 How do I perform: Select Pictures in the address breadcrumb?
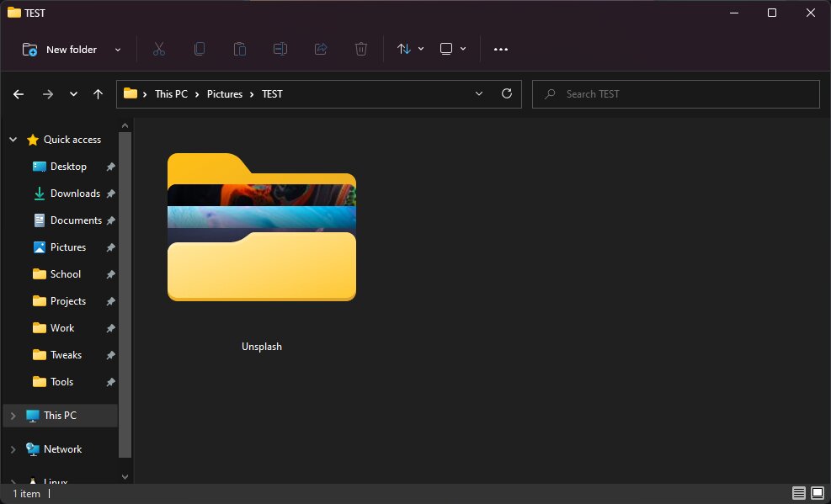[225, 93]
